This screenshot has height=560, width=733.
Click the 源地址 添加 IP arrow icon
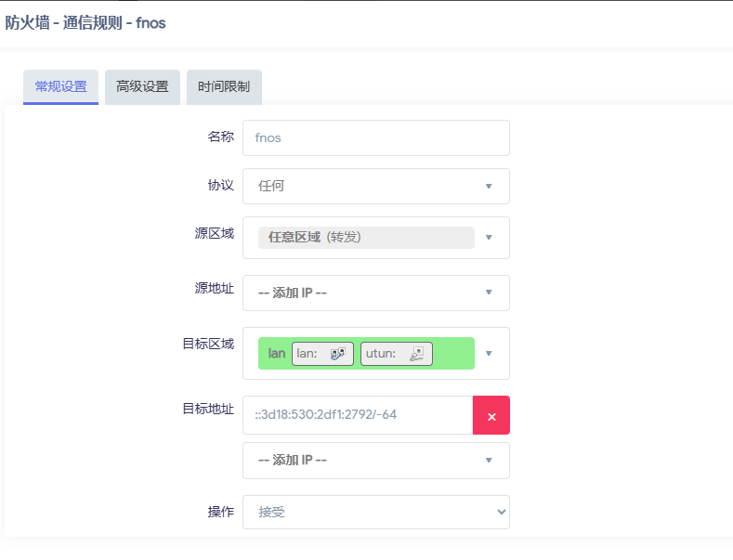tap(489, 293)
